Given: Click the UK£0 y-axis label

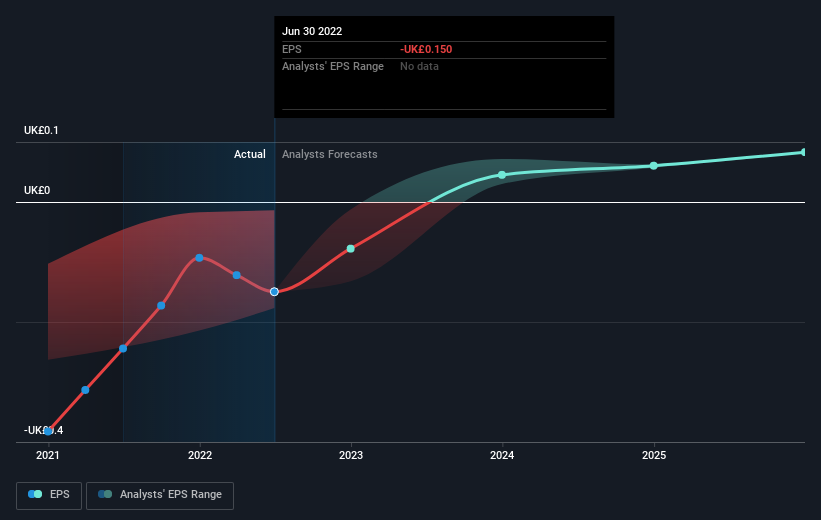Looking at the screenshot, I should [37, 190].
